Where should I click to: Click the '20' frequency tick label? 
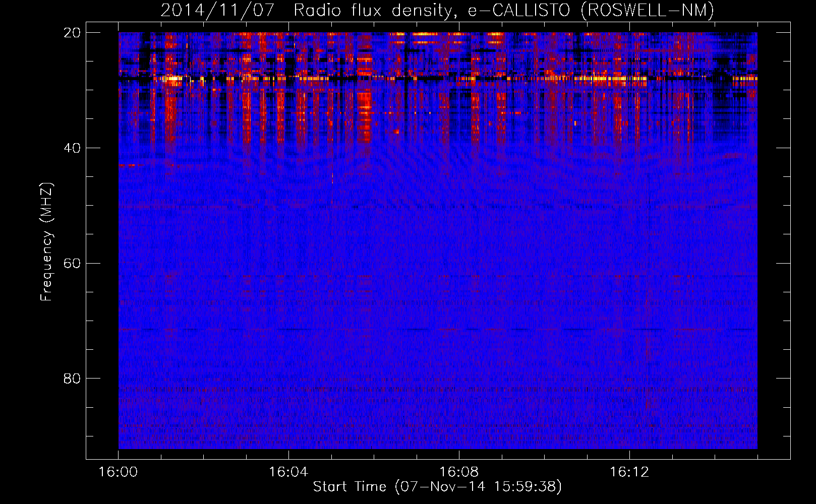72,32
